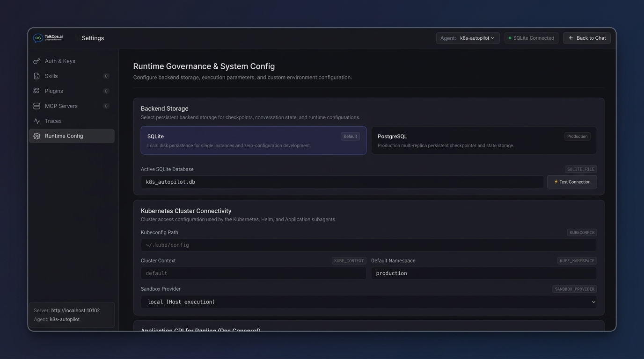Go to the Plugins section
644x359 pixels.
coord(72,91)
